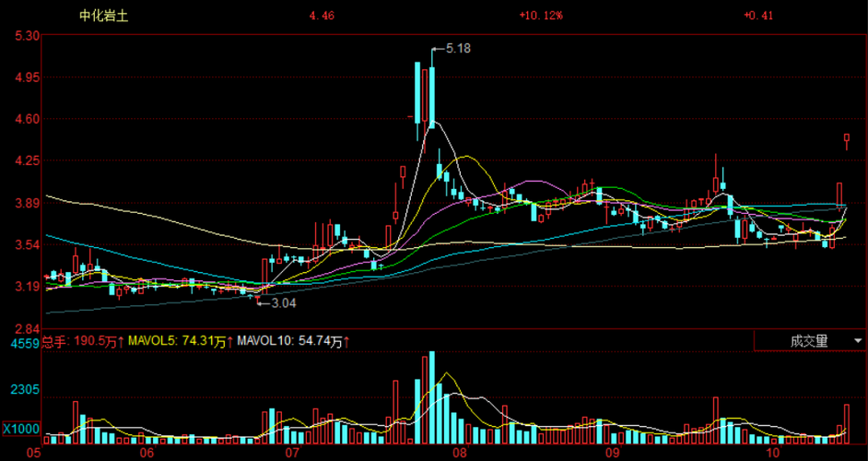The width and height of the screenshot is (868, 461).
Task: Click the 07 month marker on the timeline
Action: pyautogui.click(x=292, y=454)
